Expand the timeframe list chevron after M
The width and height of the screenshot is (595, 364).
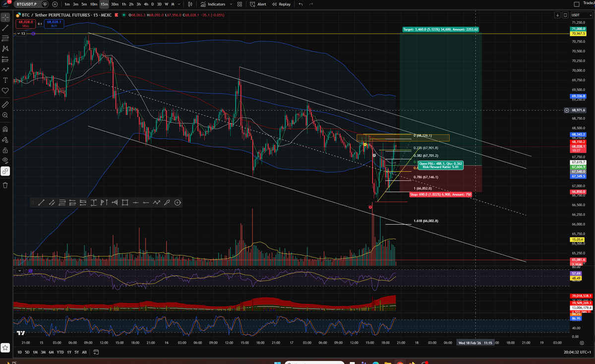click(178, 4)
